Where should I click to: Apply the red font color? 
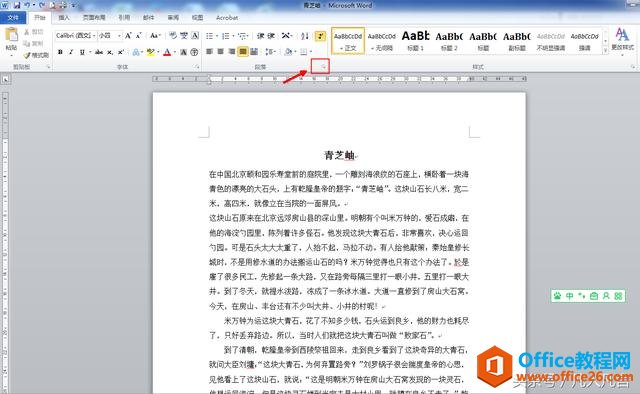point(167,52)
